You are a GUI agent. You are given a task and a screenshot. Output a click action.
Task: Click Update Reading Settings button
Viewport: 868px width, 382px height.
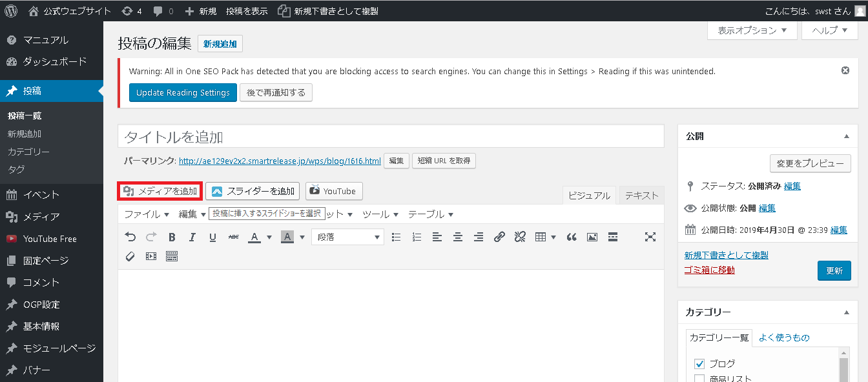183,92
